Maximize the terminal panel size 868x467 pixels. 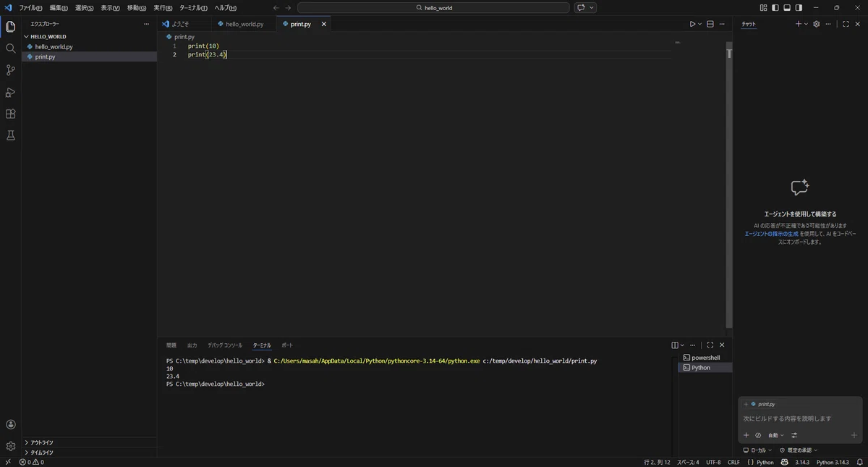pos(710,345)
